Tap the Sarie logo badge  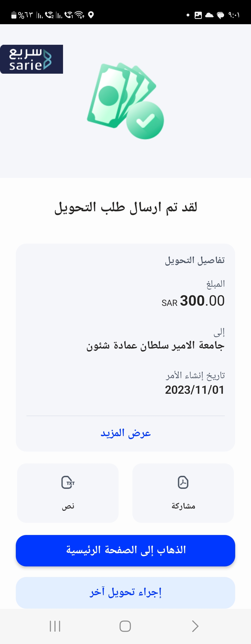pos(31,59)
